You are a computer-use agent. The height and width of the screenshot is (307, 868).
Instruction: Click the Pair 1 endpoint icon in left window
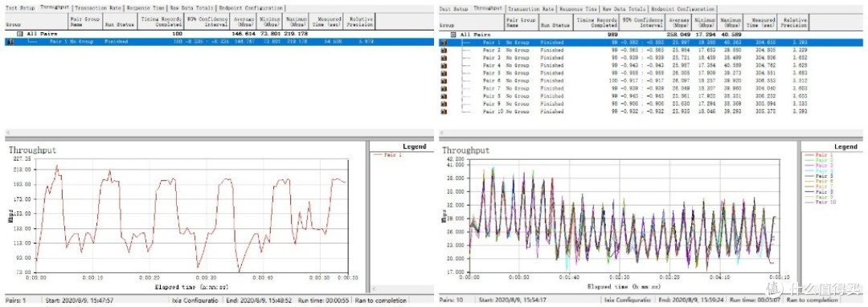[x=10, y=42]
